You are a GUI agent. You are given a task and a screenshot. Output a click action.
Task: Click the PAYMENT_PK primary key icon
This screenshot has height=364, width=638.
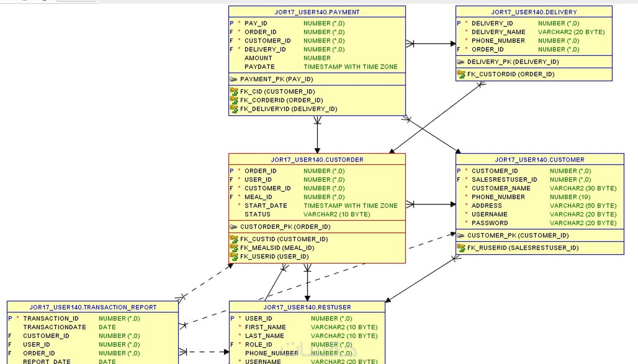coord(234,79)
